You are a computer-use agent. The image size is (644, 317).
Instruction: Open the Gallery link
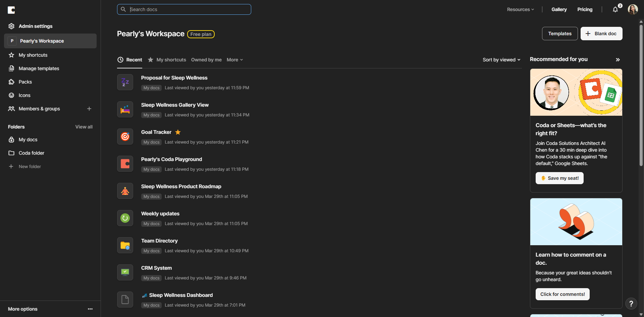coord(559,9)
